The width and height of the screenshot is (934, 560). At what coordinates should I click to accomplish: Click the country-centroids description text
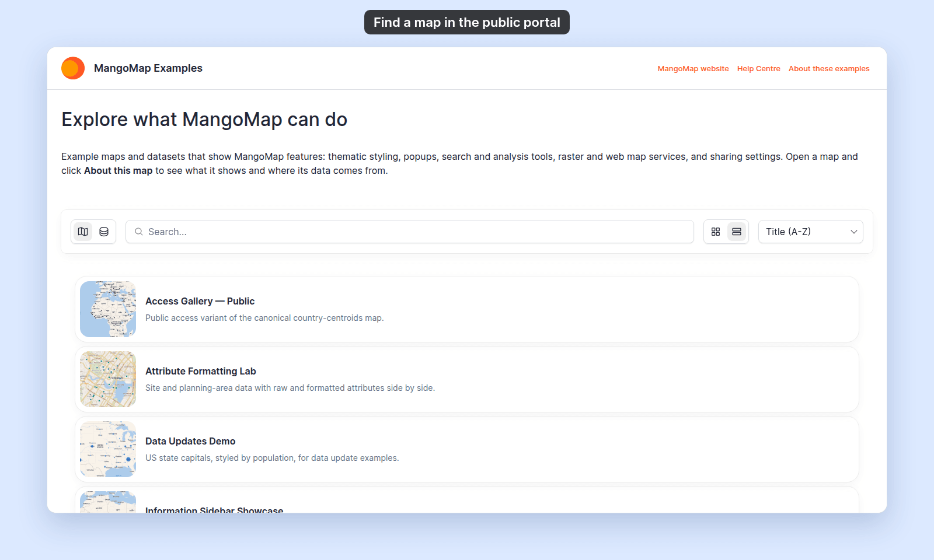coord(264,318)
